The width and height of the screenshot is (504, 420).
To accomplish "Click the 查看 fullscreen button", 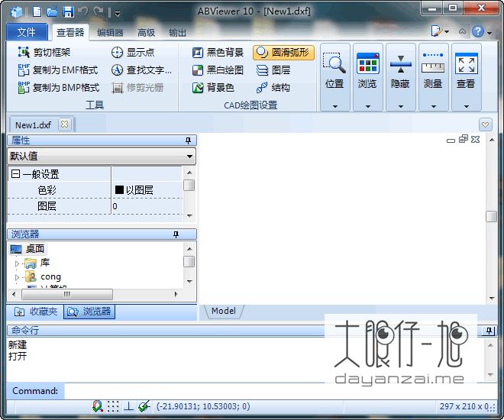I will [x=466, y=71].
